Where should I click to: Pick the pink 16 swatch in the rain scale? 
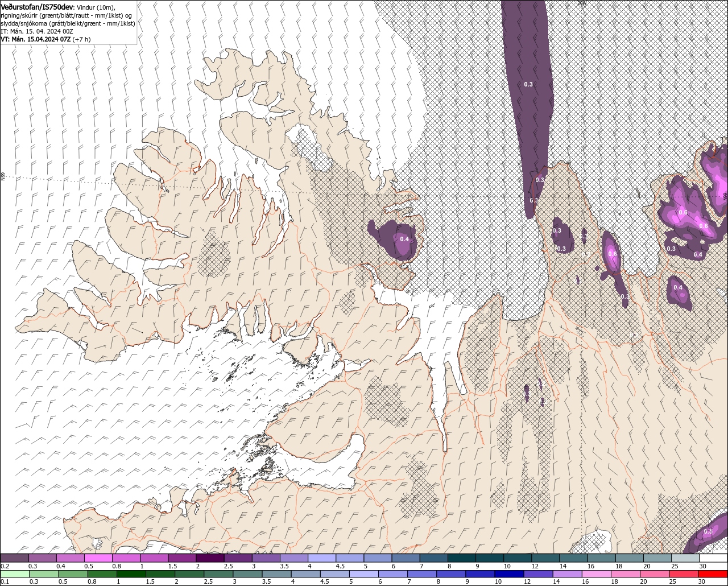[x=597, y=573]
